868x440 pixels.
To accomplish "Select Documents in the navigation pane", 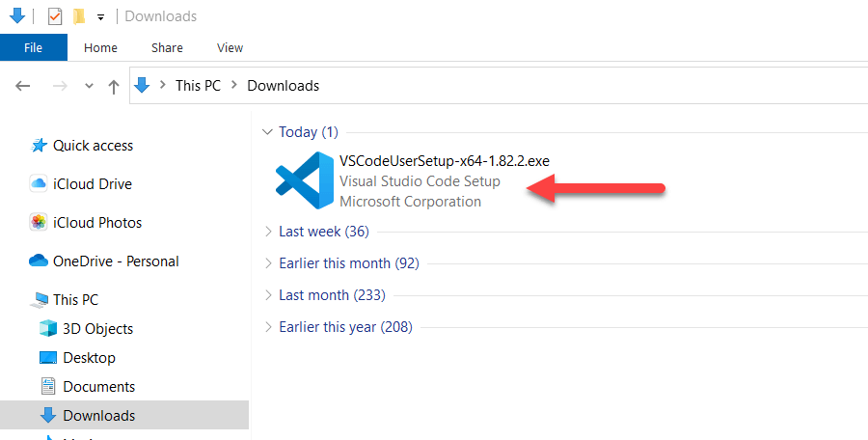I will click(x=98, y=387).
